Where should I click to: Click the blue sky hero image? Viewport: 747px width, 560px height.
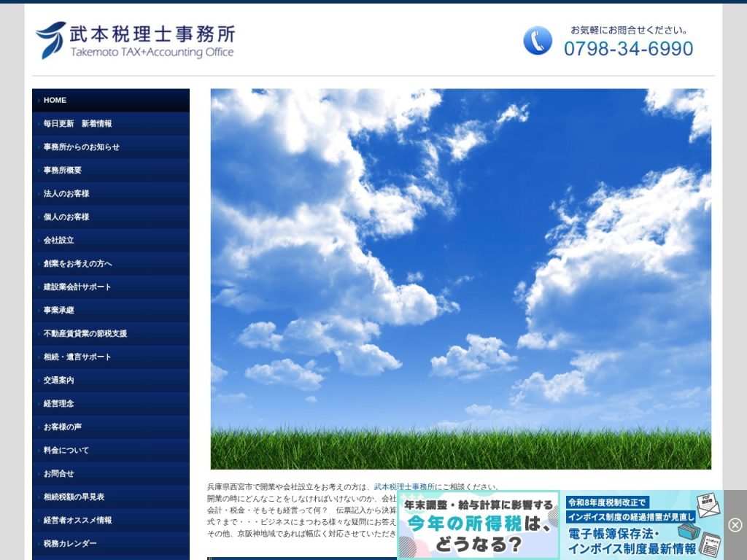tap(461, 279)
